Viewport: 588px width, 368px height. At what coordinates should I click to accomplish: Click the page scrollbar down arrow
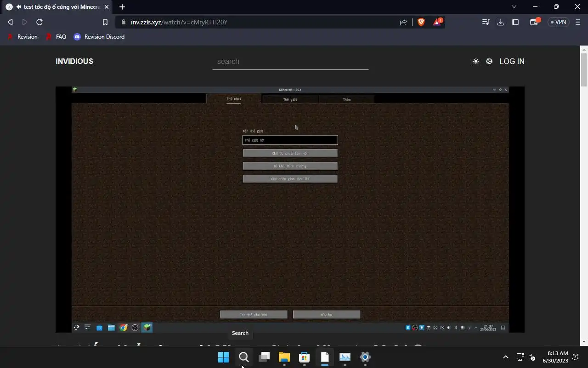(584, 342)
